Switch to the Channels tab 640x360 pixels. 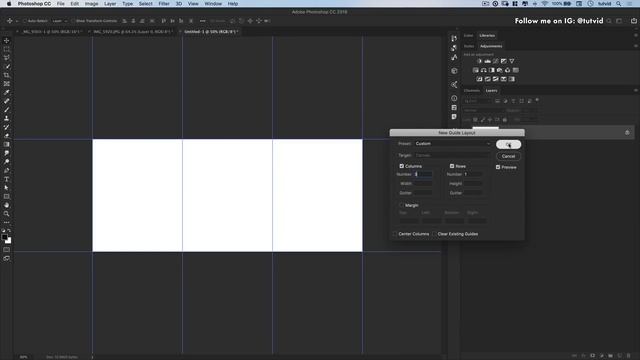pos(471,91)
